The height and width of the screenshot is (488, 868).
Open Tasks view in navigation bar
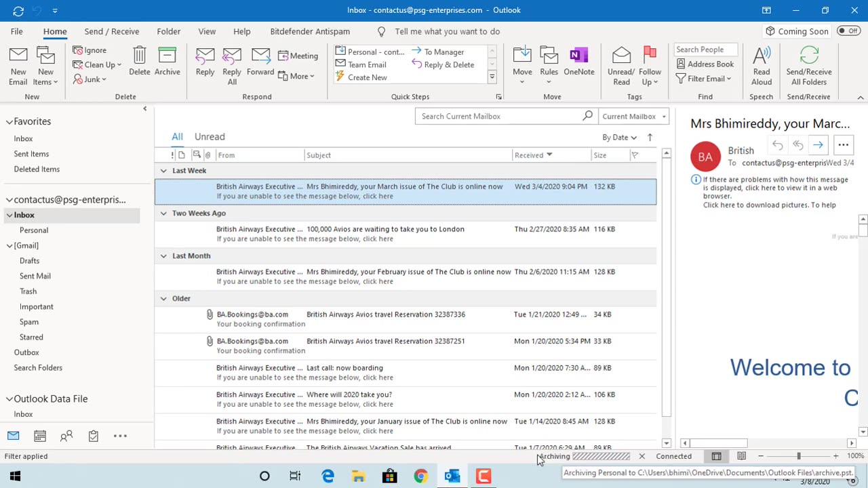pos(94,436)
